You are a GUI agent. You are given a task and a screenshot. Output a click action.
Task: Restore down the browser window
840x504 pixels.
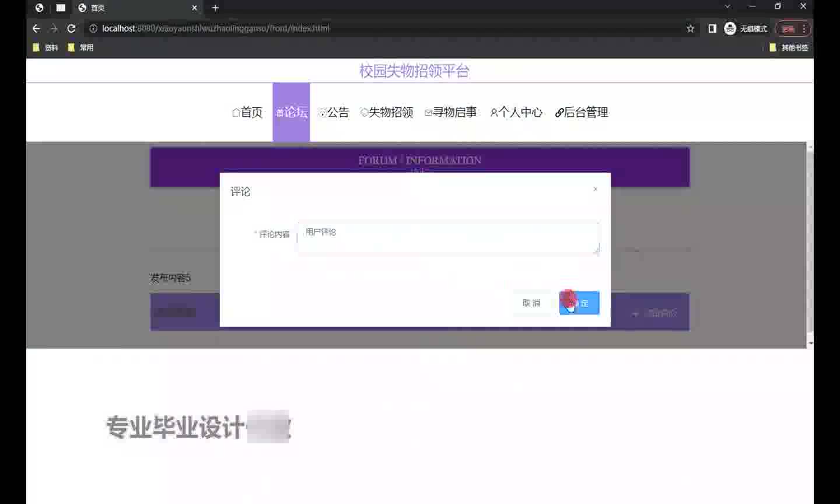tap(778, 6)
